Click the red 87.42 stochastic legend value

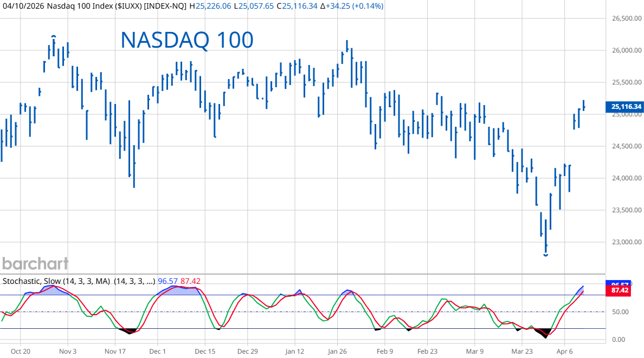[x=190, y=281]
